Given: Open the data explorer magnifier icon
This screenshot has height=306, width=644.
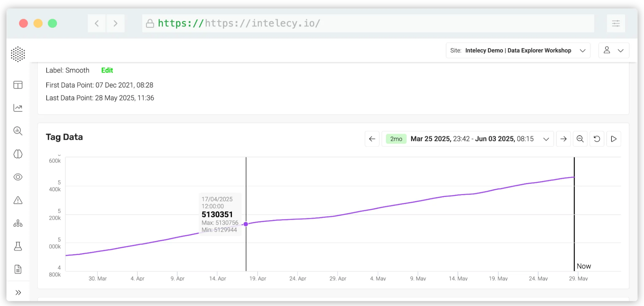Looking at the screenshot, I should [x=18, y=131].
